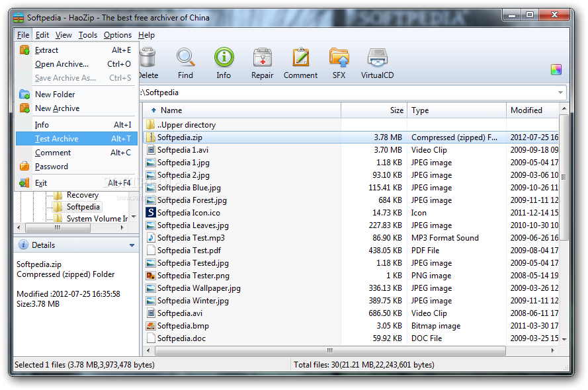Image resolution: width=588 pixels, height=390 pixels.
Task: Collapse the Details panel chevron
Action: tap(132, 245)
